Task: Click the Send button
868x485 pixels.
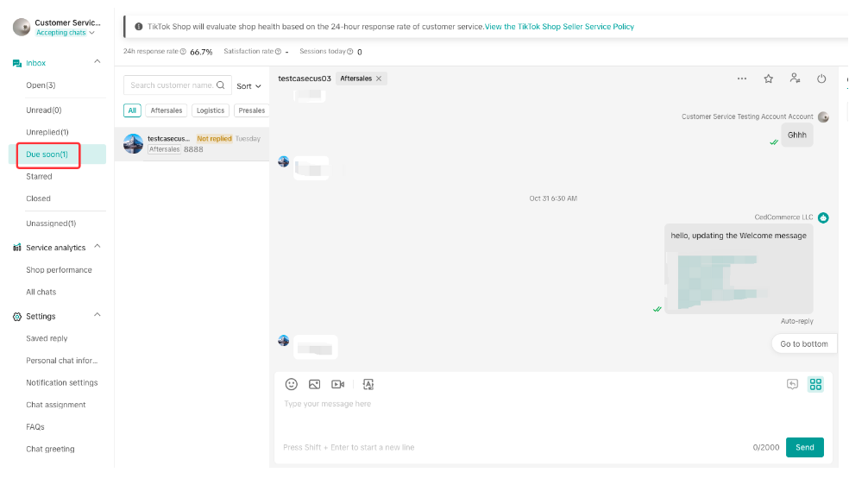Action: [804, 447]
